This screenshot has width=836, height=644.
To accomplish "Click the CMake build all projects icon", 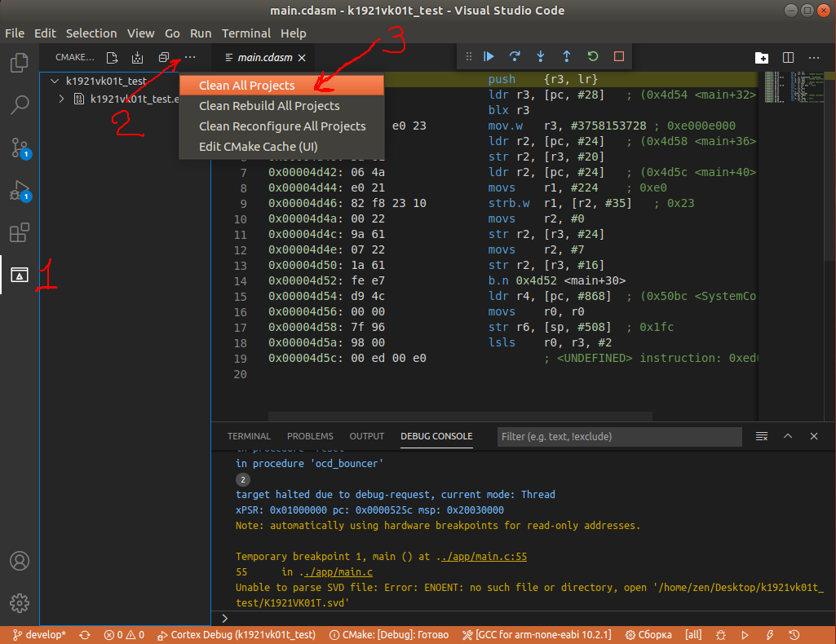I will coord(138,58).
